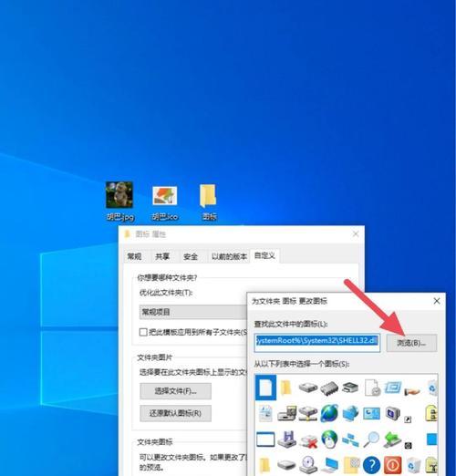Choose the network computers icon

[350, 440]
